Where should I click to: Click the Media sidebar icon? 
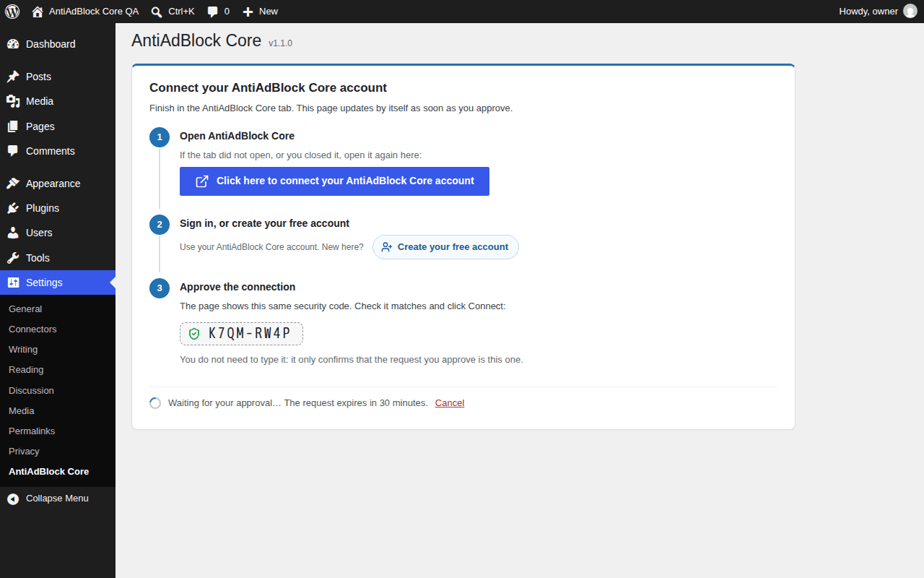click(x=13, y=101)
